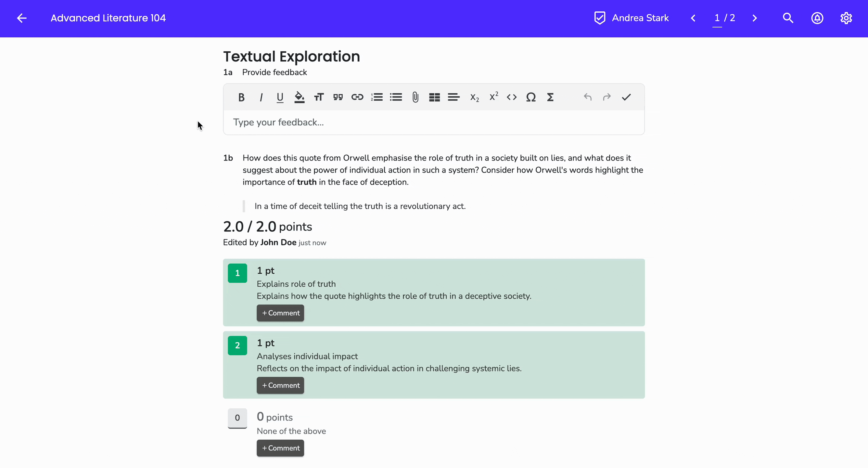Viewport: 868px width, 468px height.
Task: Click the editor name John Doe
Action: click(x=278, y=243)
